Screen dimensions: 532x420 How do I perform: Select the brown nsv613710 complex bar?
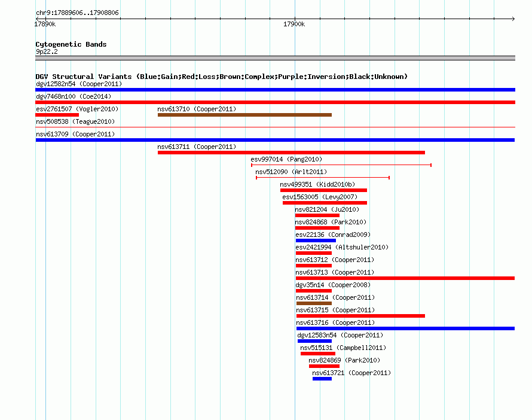[x=244, y=115]
